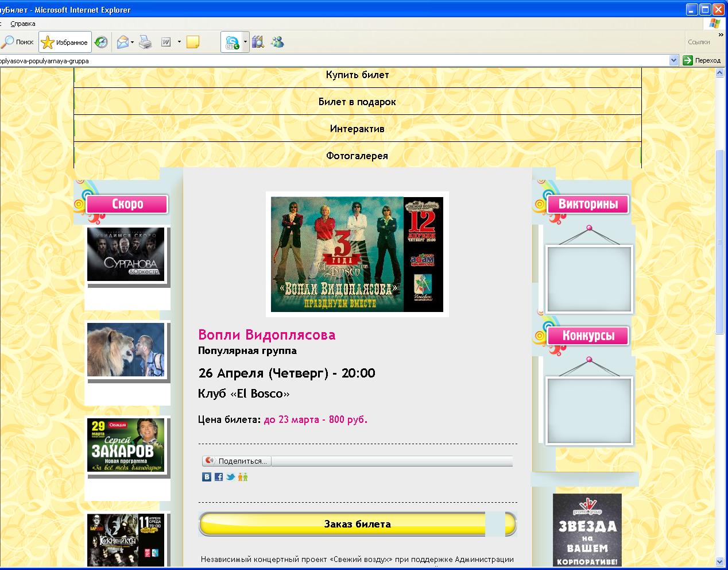
Task: Launch the Messenger people icon
Action: (x=278, y=42)
